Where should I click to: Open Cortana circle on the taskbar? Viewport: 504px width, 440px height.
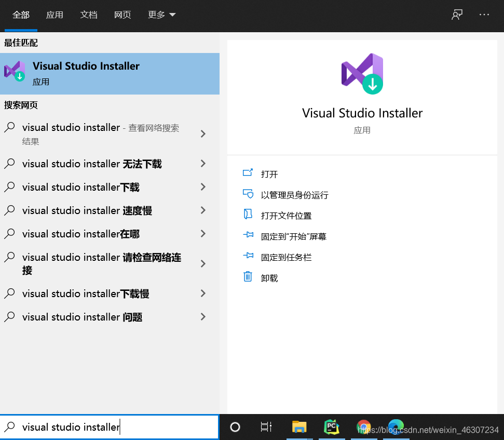pos(235,427)
